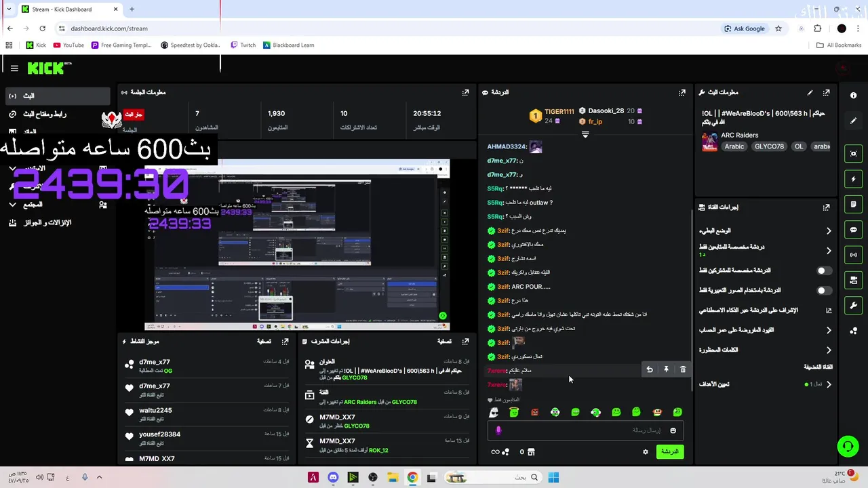
Task: Click the stream preview video
Action: tap(296, 245)
